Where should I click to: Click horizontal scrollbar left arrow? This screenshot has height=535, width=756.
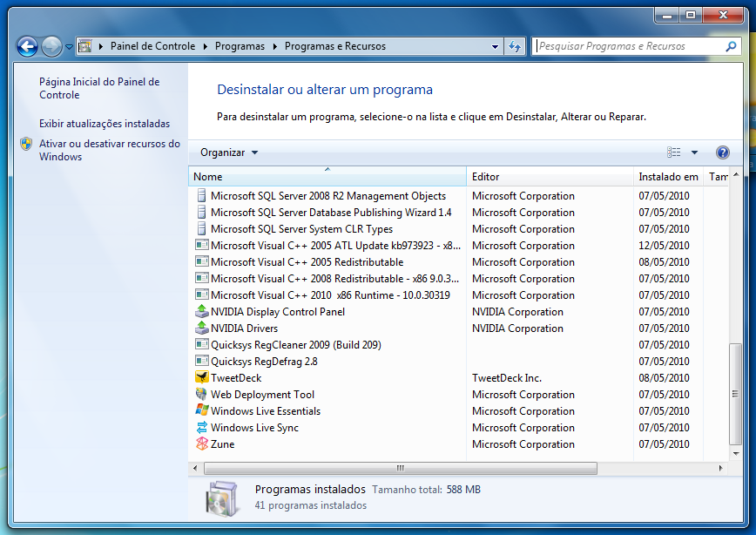tap(195, 468)
